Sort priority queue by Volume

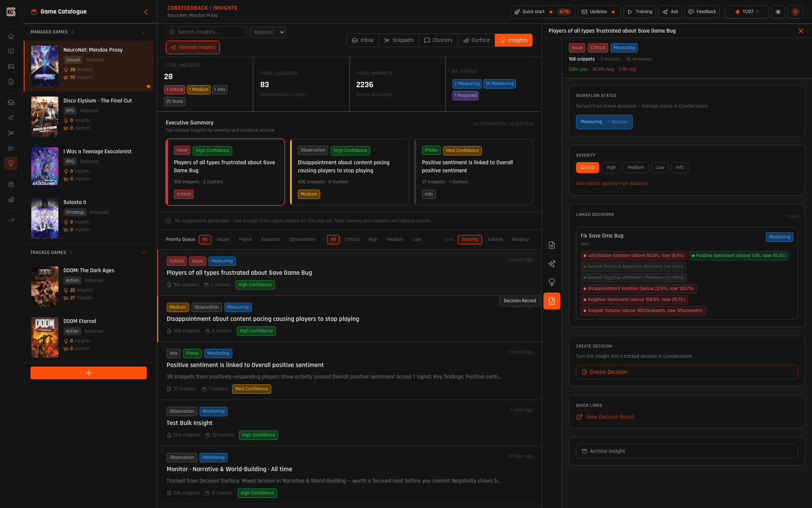(495, 240)
